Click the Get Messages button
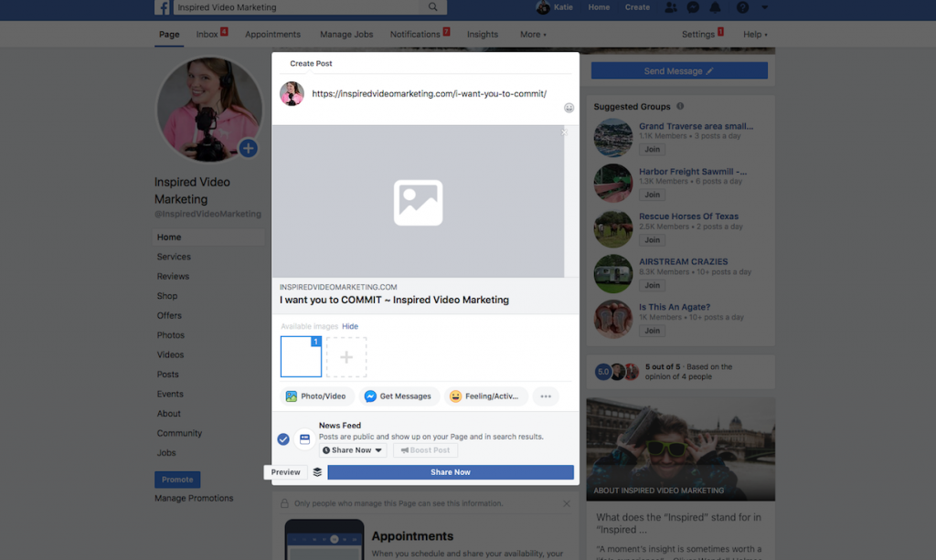The image size is (936, 560). coord(398,396)
